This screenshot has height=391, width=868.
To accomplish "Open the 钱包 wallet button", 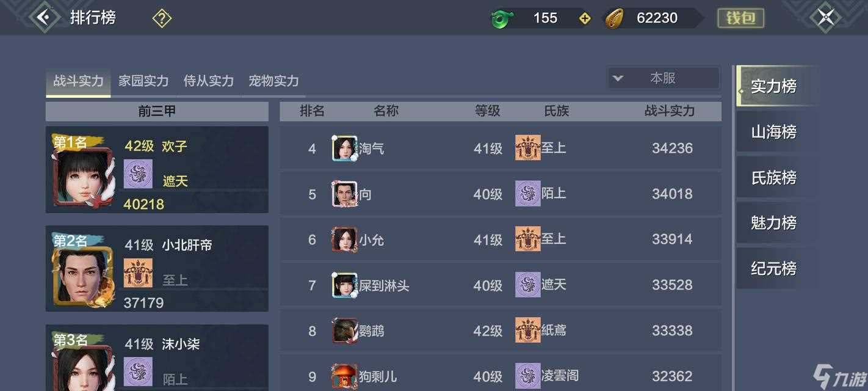I will tap(741, 18).
